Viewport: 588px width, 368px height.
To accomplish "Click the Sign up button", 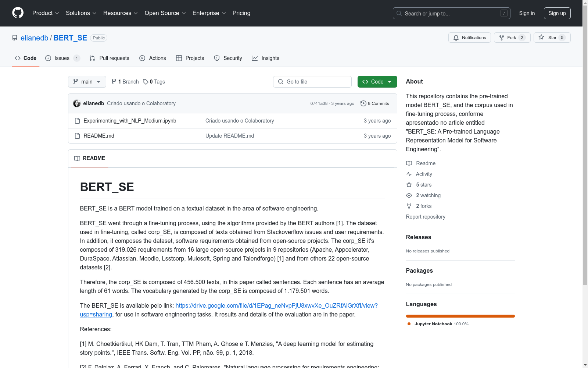I will pos(557,13).
